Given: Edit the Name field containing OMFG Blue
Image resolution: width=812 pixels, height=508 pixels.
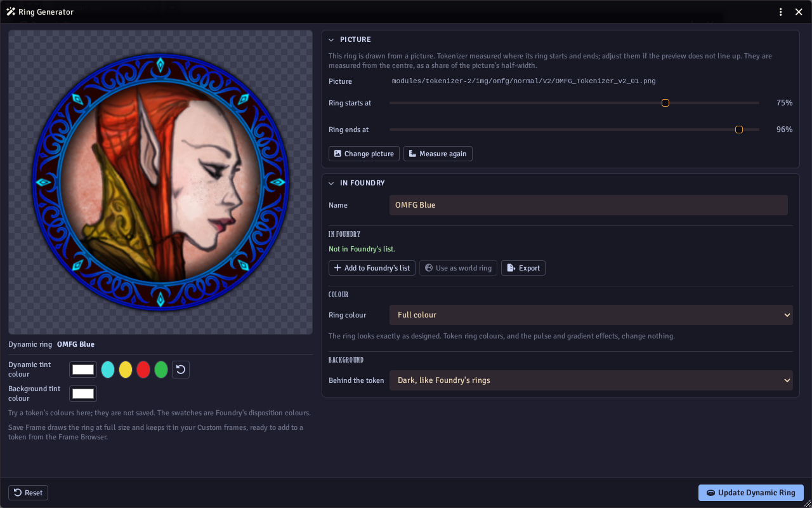Looking at the screenshot, I should (589, 205).
